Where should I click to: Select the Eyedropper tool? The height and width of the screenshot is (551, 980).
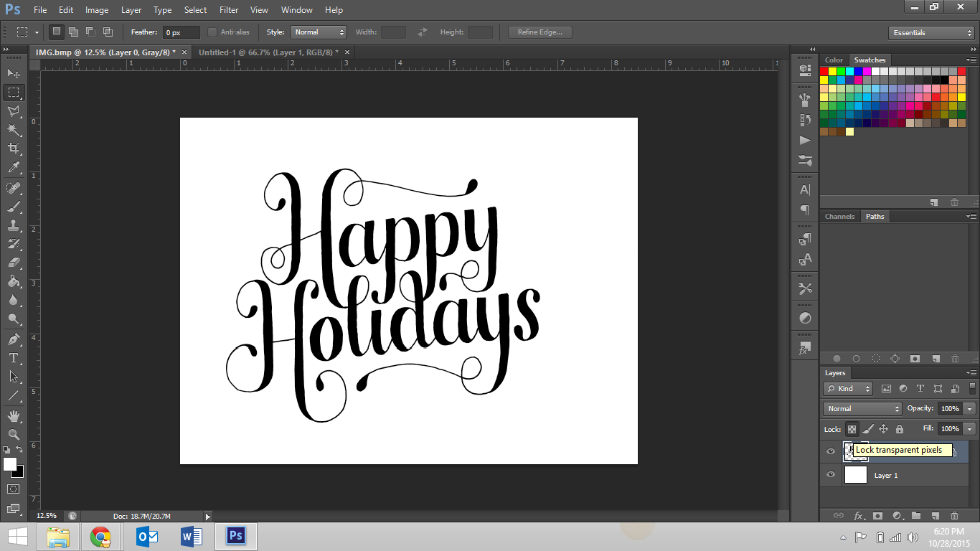tap(14, 167)
